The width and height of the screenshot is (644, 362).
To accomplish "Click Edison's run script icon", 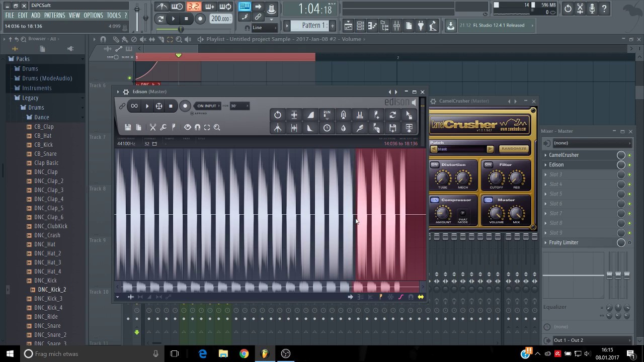I will tap(327, 115).
